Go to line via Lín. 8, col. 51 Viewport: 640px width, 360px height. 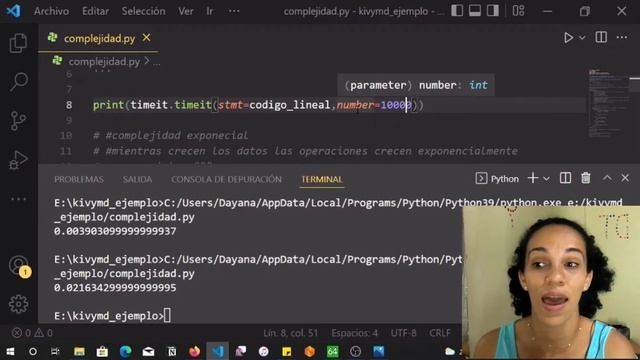290,333
